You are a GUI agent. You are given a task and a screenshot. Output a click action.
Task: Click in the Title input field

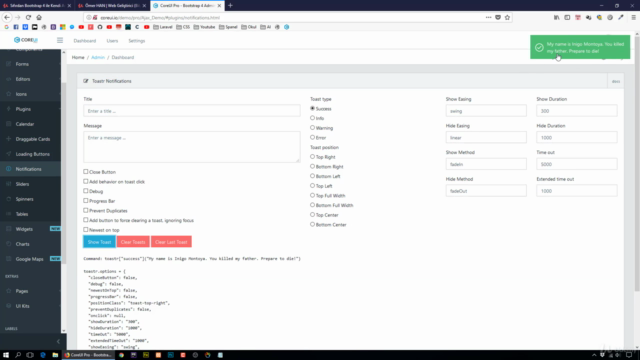(192, 111)
